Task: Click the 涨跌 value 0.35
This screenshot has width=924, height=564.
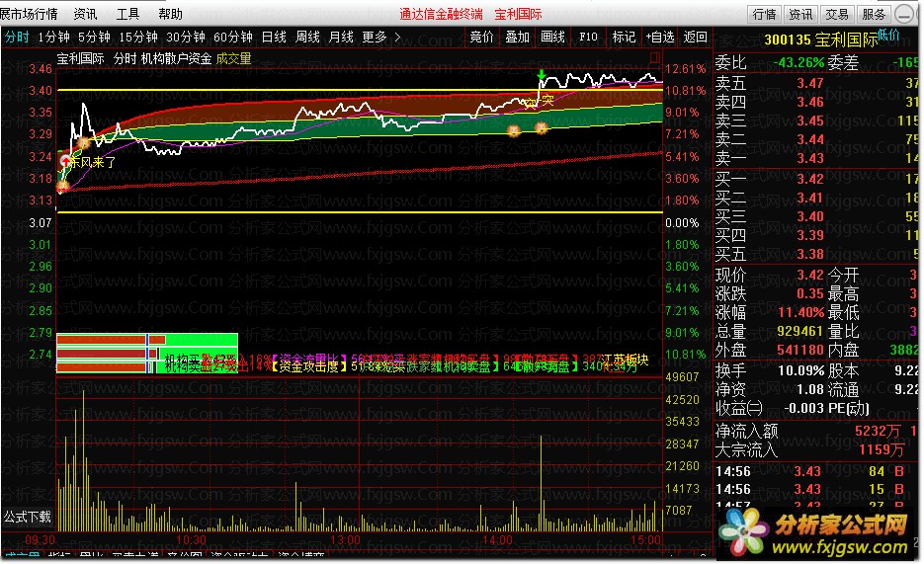Action: coord(810,293)
